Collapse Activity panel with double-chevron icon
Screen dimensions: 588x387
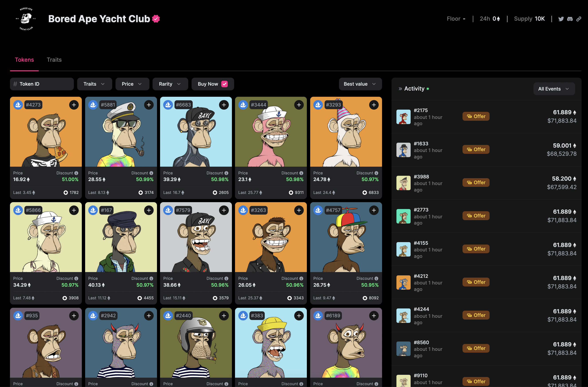pos(400,89)
